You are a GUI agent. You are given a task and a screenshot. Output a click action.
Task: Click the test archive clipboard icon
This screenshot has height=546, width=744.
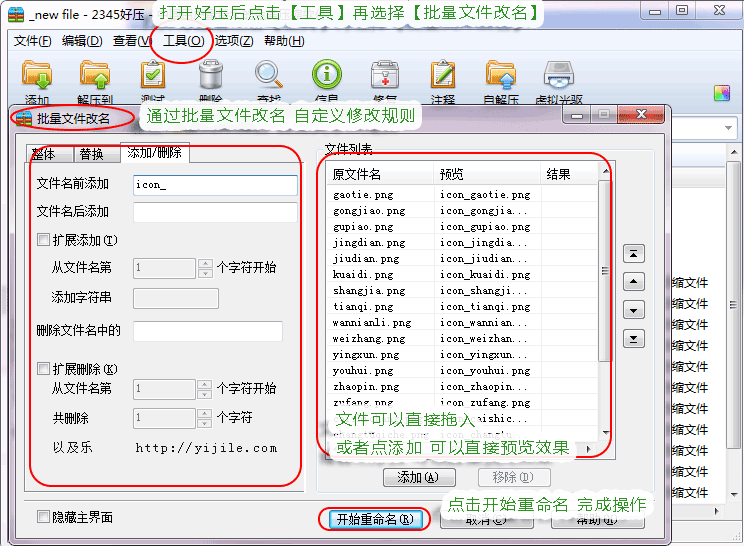coord(153,74)
